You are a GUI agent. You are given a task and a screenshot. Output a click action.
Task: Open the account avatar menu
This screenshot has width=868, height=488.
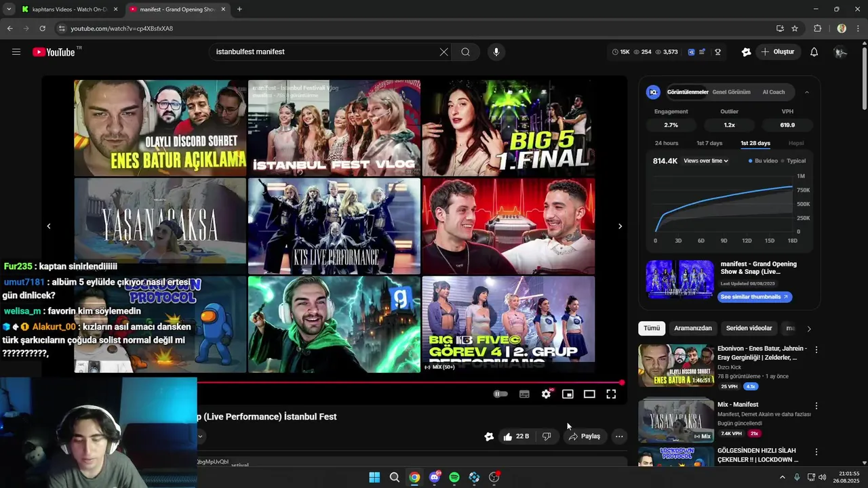[x=840, y=52]
